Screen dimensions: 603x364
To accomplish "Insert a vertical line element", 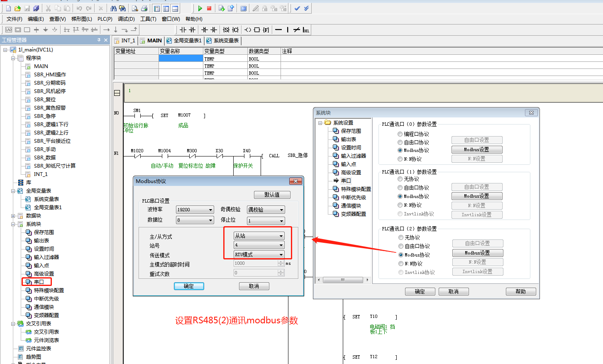I will [x=288, y=30].
